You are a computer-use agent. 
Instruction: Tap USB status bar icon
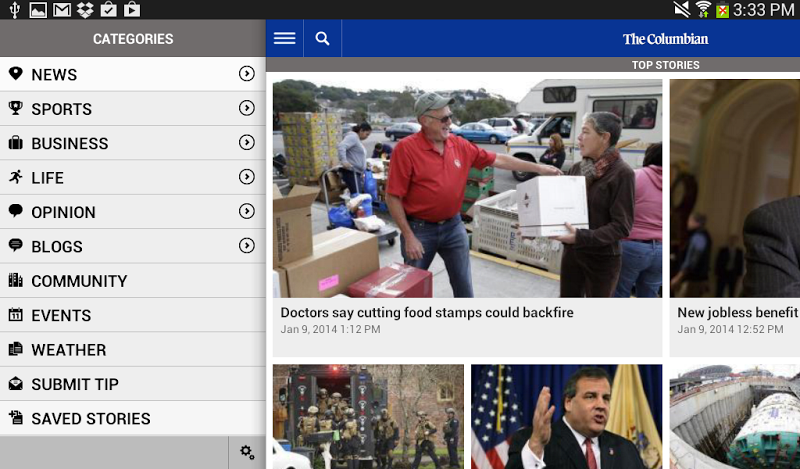tap(14, 10)
